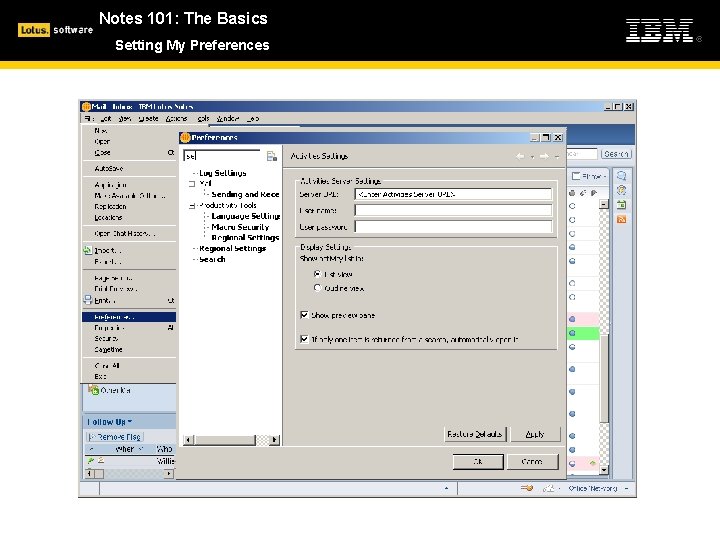This screenshot has width=720, height=540.
Task: Click the Server URL input field
Action: click(453, 194)
